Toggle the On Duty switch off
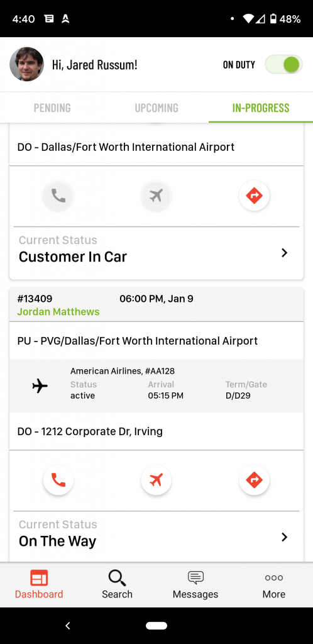 (x=283, y=65)
